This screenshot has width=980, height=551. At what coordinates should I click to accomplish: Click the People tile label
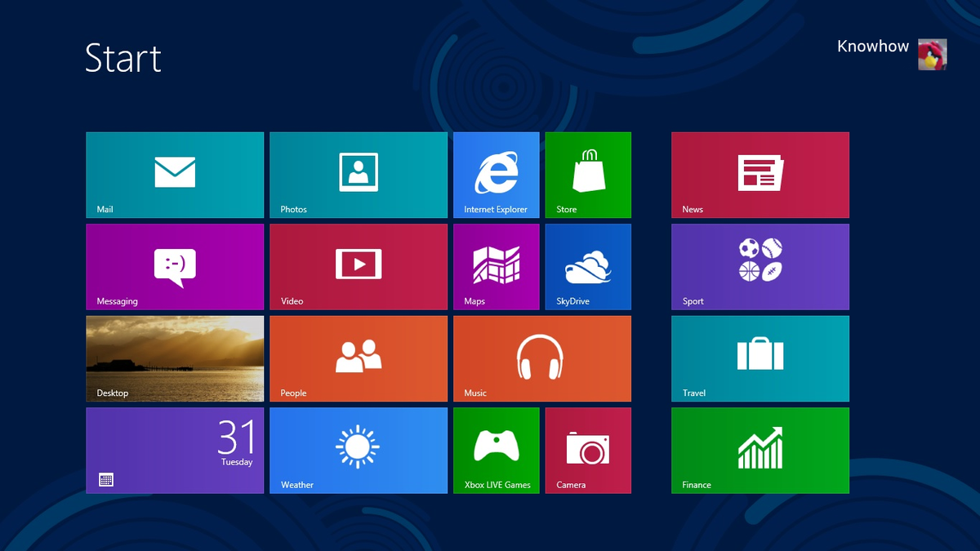pos(294,393)
